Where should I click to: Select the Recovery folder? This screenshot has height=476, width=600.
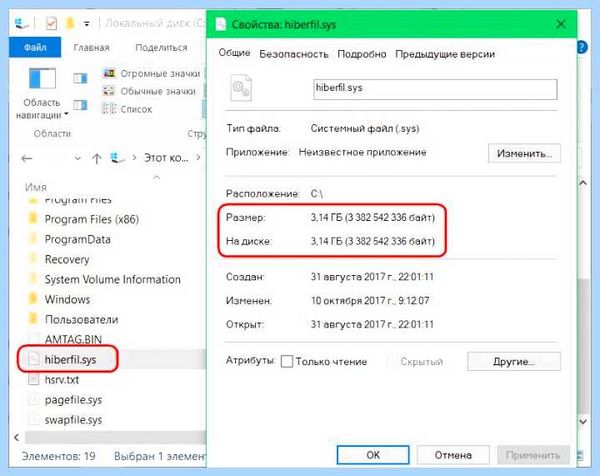[67, 259]
